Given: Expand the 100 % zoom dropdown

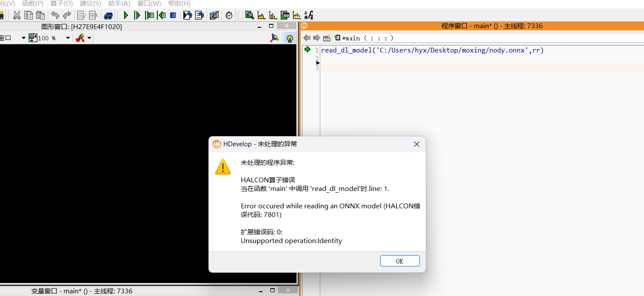Looking at the screenshot, I should (68, 38).
